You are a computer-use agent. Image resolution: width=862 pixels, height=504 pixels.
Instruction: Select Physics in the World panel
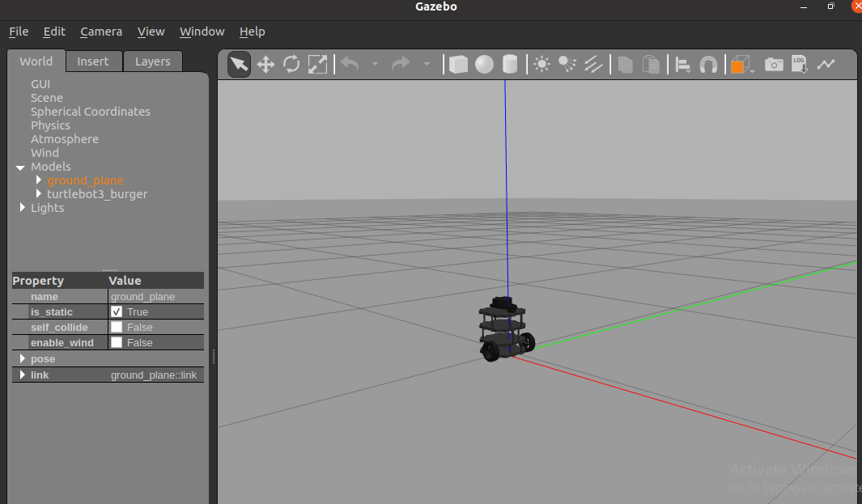coord(50,125)
